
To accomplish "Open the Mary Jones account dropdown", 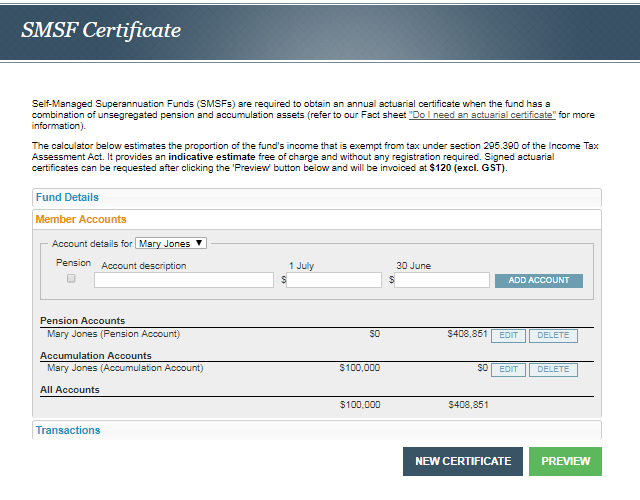I will coord(171,243).
